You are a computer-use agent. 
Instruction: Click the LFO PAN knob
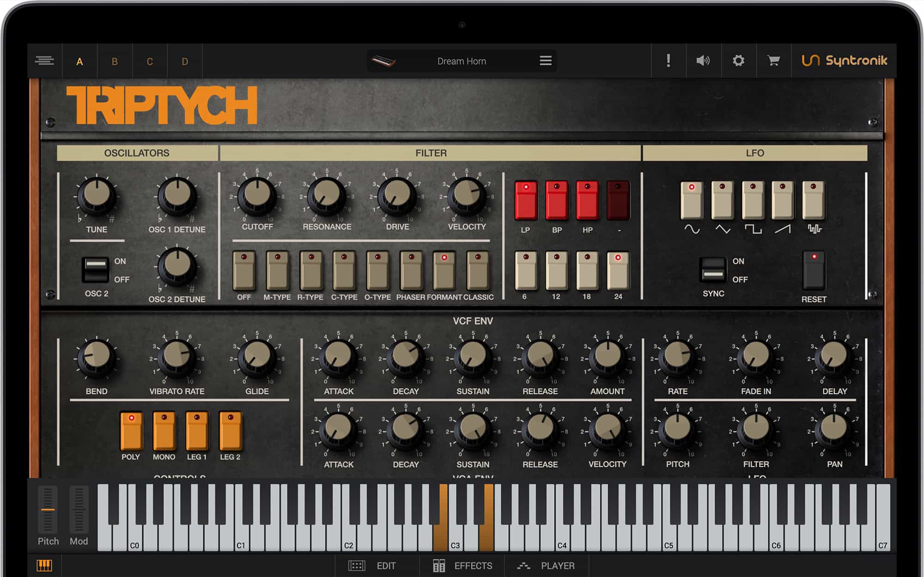click(834, 431)
